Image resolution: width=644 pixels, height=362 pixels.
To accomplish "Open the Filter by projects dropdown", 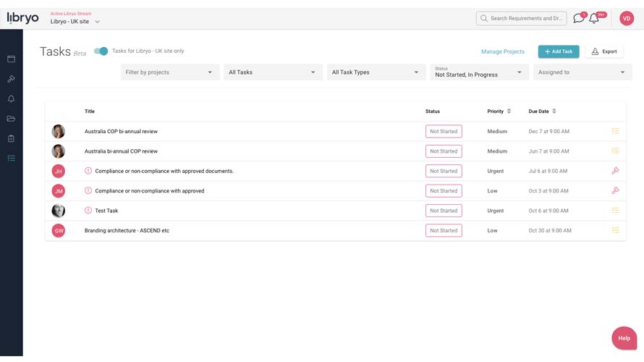I will tap(169, 72).
